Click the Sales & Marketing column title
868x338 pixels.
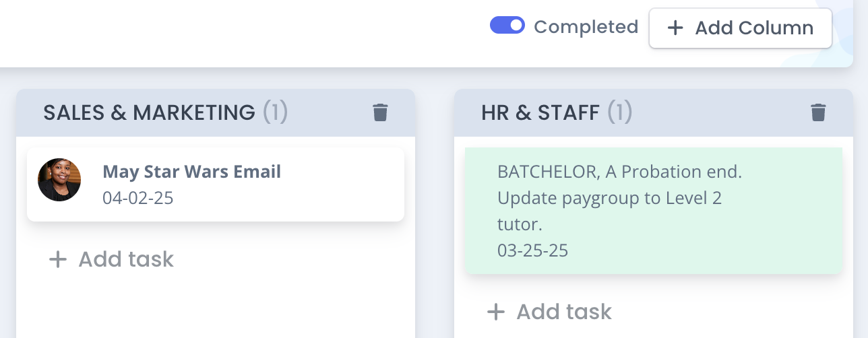(149, 112)
